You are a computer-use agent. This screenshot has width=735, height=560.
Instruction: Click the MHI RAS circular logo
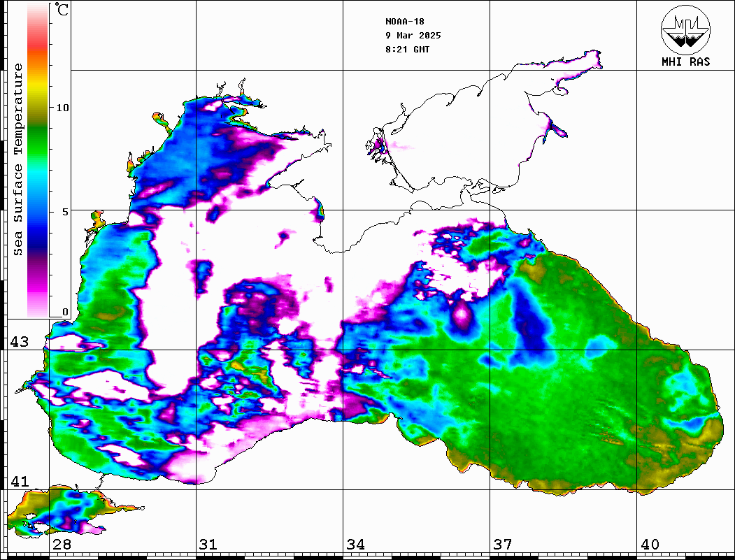point(685,29)
